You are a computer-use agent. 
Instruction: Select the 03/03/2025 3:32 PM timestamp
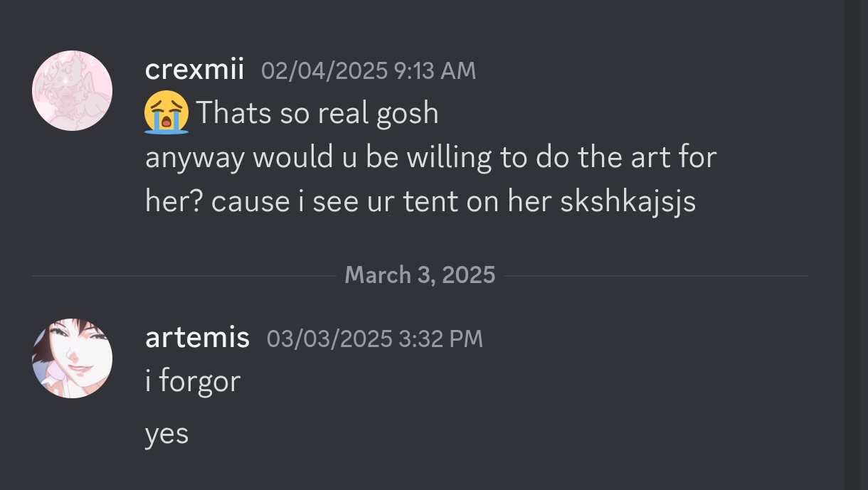(x=374, y=338)
